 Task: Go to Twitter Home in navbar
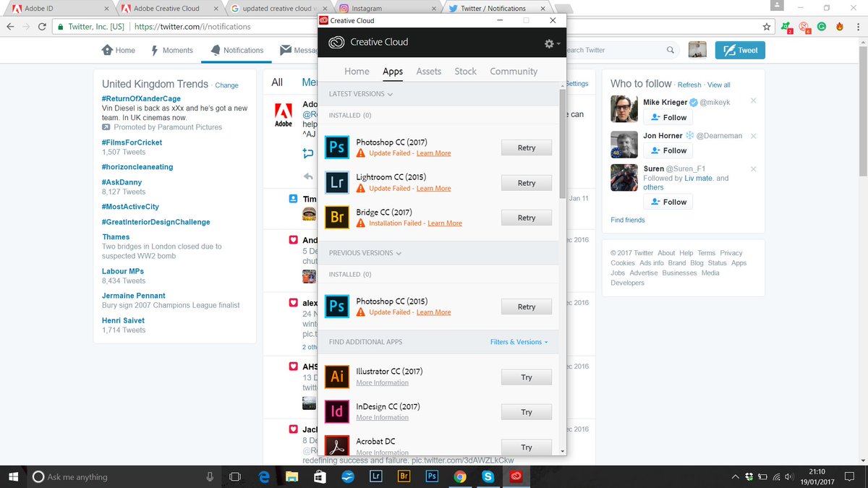[x=119, y=50]
